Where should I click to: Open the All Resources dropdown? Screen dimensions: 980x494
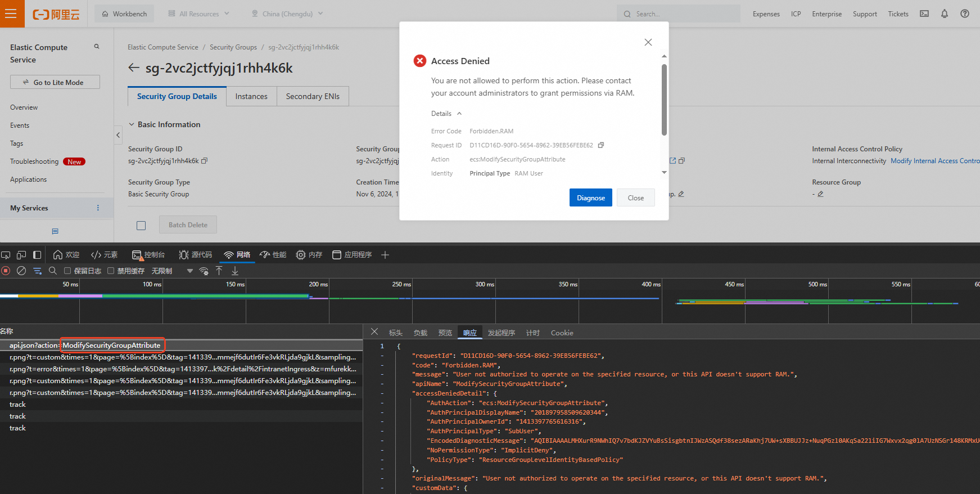[x=199, y=14]
